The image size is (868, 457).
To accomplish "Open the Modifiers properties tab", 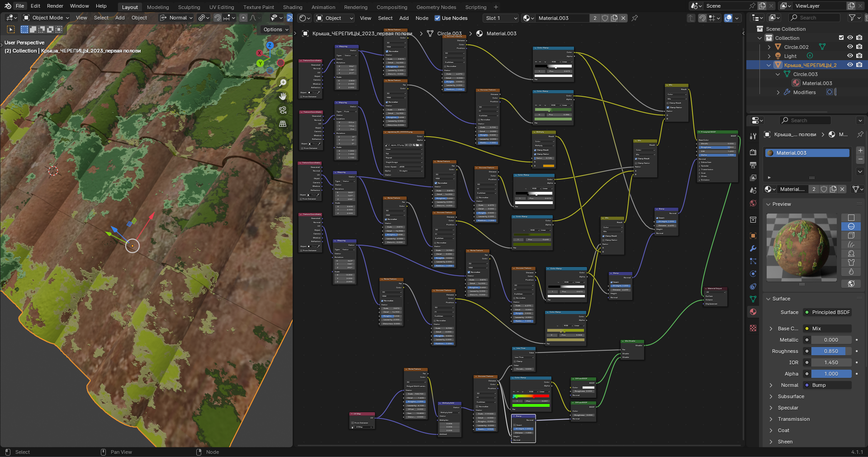I will point(753,248).
